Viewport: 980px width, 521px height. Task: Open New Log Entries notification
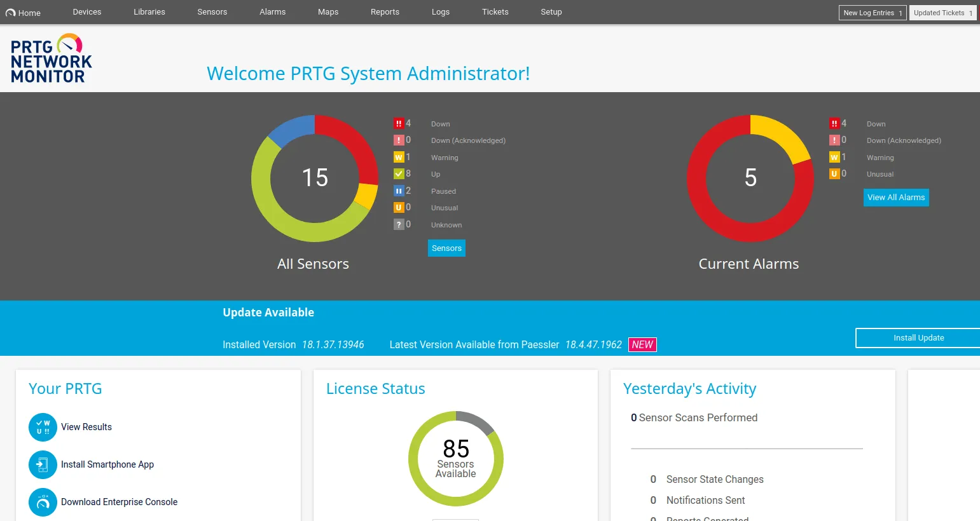872,12
